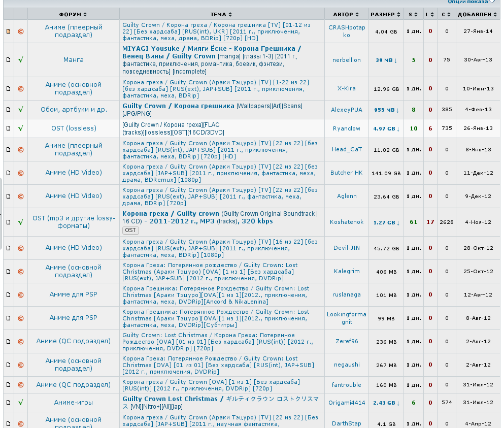
Task: Open the OST (lossless) forum link
Action: (74, 128)
